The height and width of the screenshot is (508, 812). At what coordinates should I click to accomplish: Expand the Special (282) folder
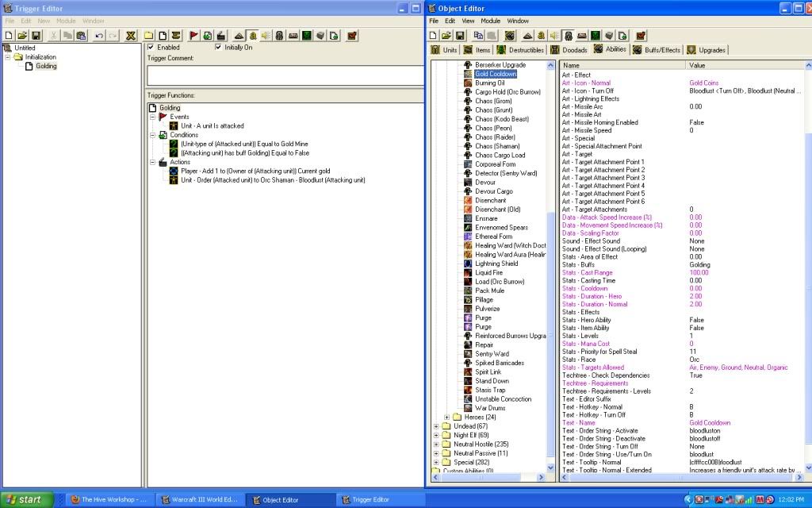(x=436, y=463)
